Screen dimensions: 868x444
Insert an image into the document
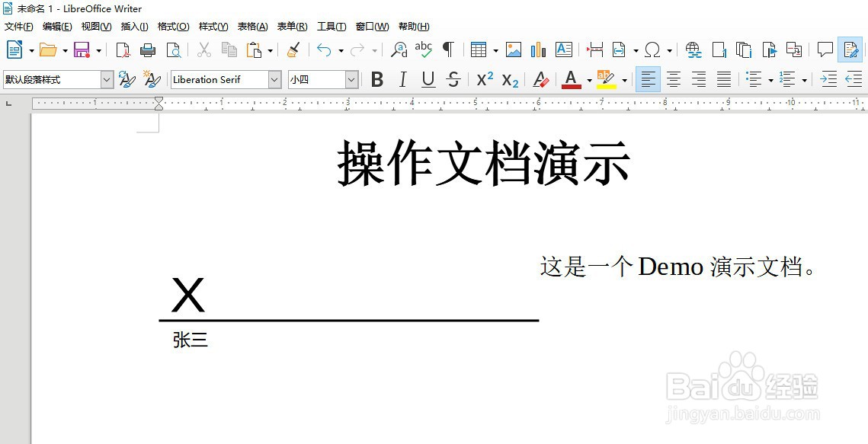[514, 49]
